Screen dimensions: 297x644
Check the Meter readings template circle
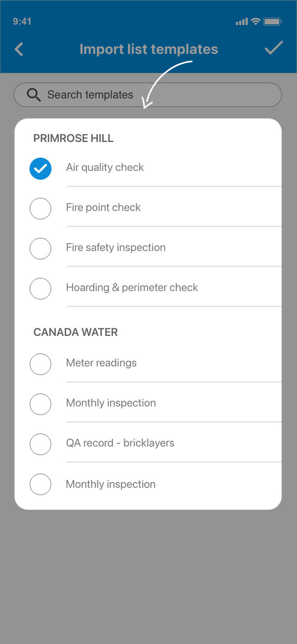[40, 364]
